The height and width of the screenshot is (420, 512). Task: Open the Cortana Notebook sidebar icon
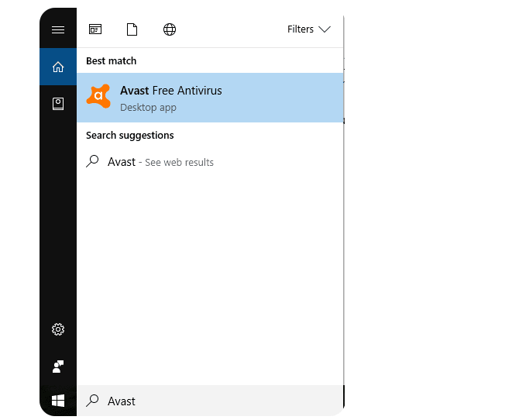[58, 104]
